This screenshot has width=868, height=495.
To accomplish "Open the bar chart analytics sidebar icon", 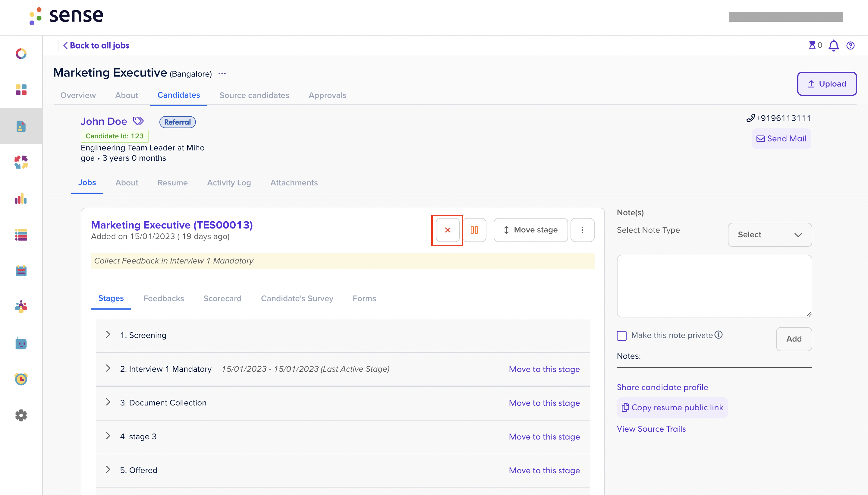I will [x=21, y=199].
